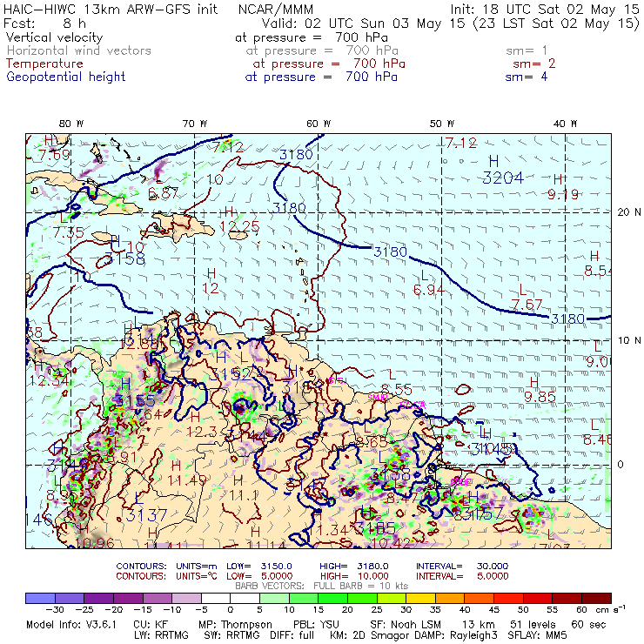
Task: Click the green swatch between 15 and 20
Action: 332,598
